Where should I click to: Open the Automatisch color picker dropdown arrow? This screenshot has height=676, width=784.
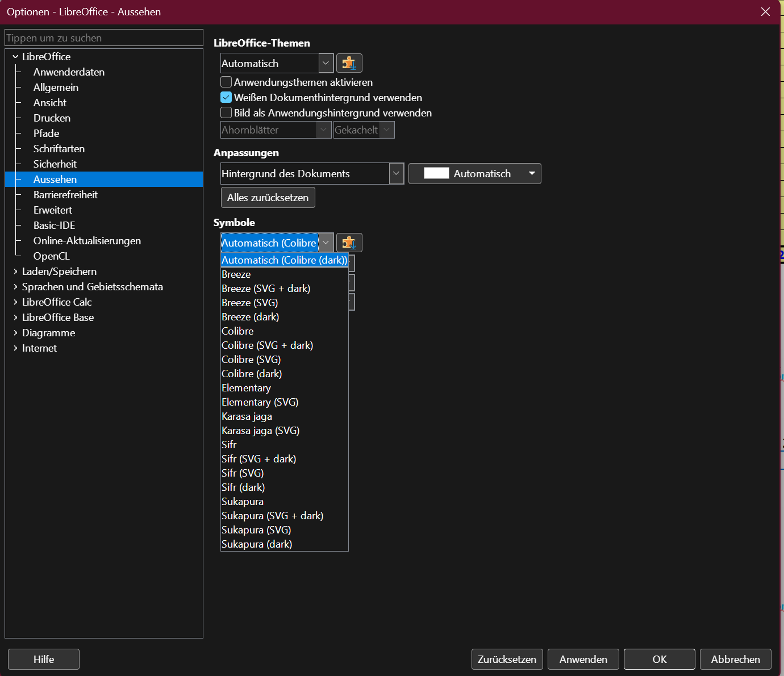tap(532, 173)
